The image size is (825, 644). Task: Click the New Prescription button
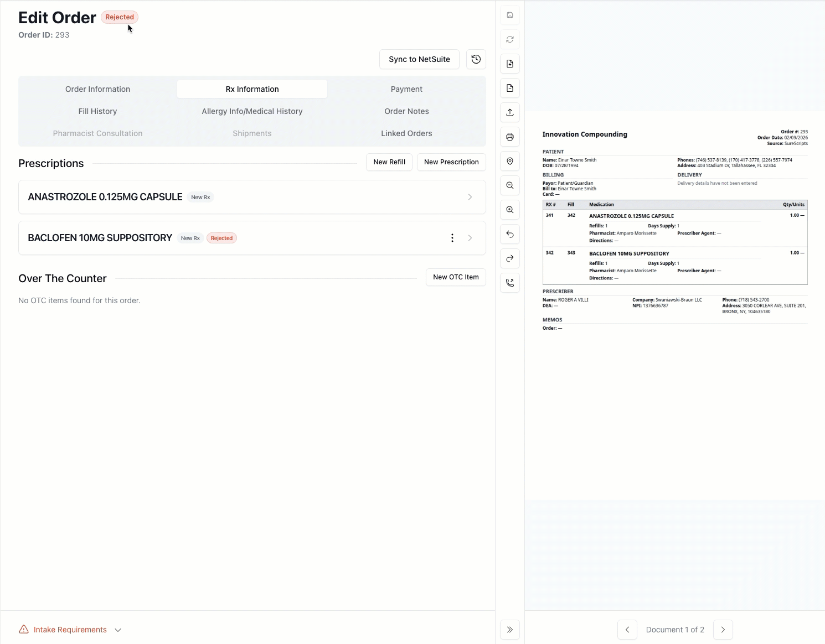point(451,162)
